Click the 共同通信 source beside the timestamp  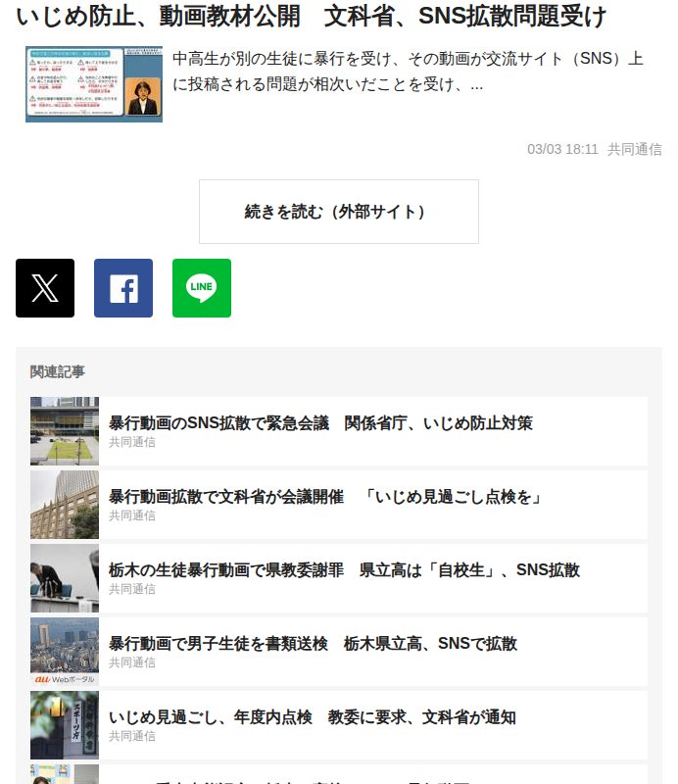[x=635, y=149]
